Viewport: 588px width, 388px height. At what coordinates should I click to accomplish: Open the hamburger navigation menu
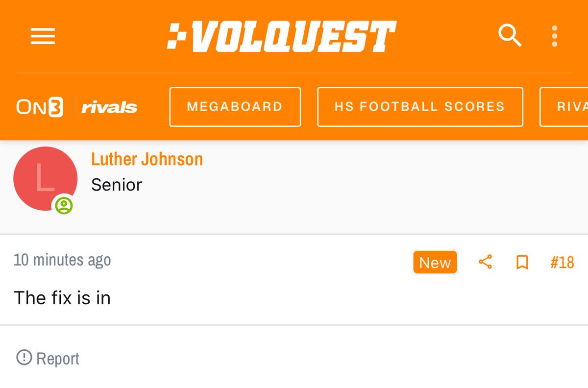click(43, 36)
